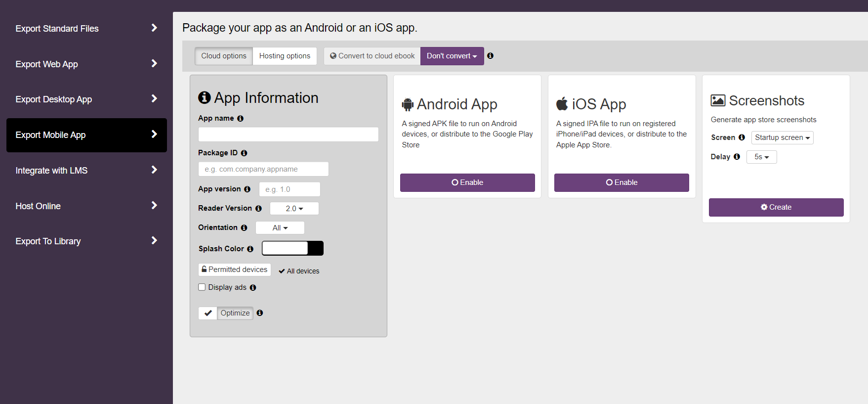Tick the Display ads checkbox
This screenshot has height=404, width=868.
tap(202, 287)
